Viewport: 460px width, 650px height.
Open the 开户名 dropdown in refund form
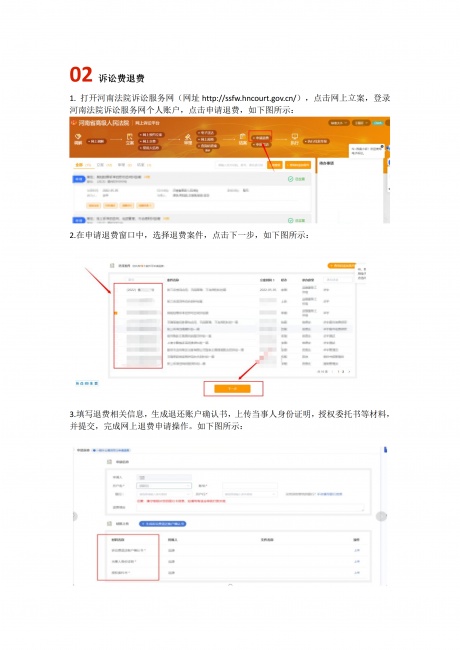click(x=164, y=485)
